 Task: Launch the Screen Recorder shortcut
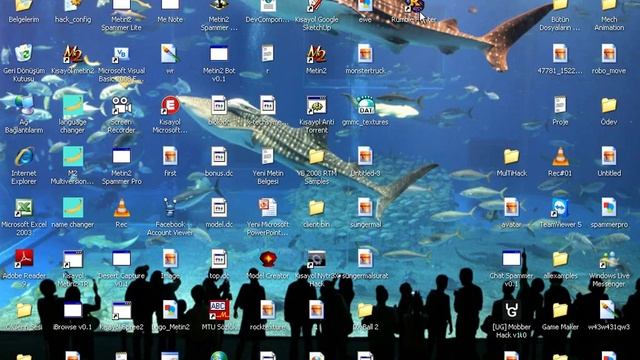pos(121,105)
